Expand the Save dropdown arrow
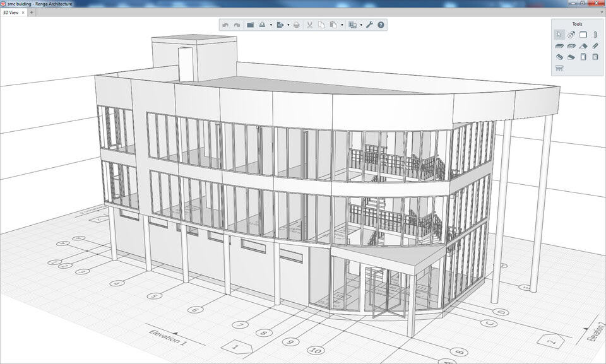Image resolution: width=606 pixels, height=364 pixels. click(271, 25)
